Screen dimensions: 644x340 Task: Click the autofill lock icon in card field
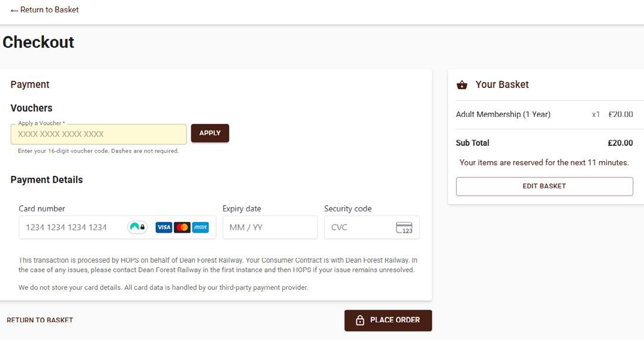[x=137, y=227]
